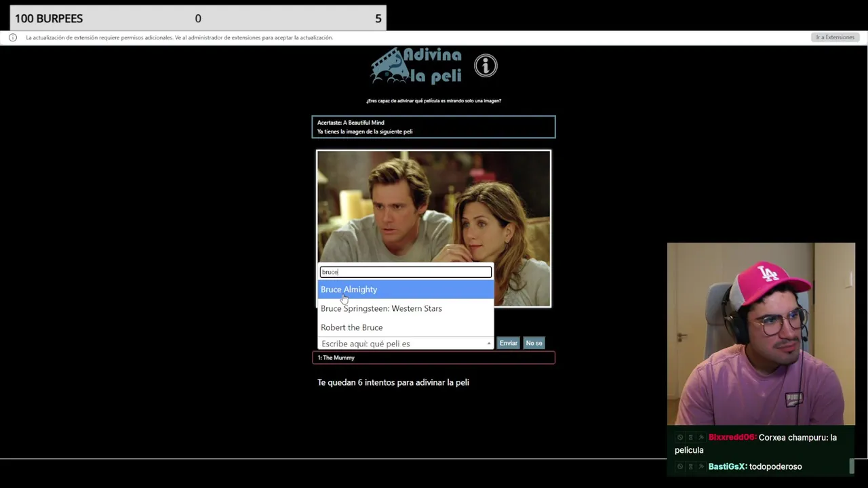The width and height of the screenshot is (868, 488).
Task: Open the info icon beside the logo
Action: [486, 66]
